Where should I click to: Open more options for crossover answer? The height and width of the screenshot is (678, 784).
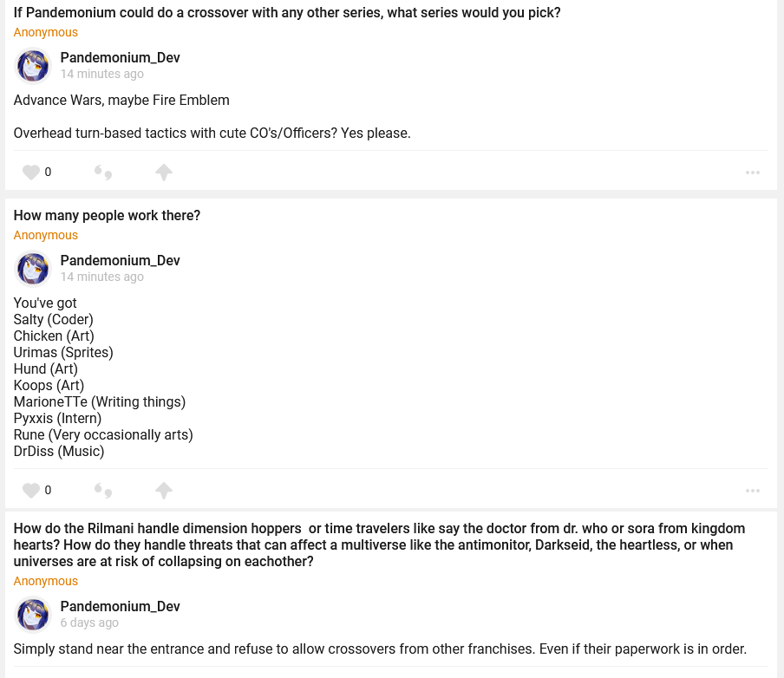click(752, 173)
